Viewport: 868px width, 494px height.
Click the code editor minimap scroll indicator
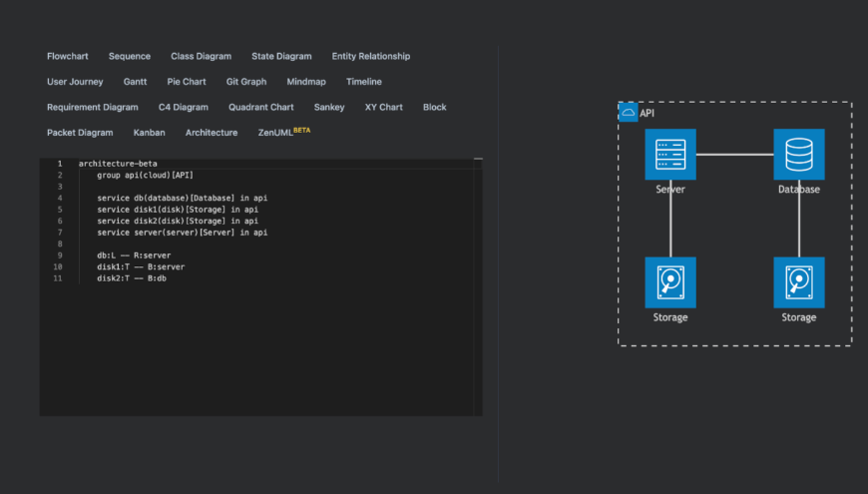(478, 159)
